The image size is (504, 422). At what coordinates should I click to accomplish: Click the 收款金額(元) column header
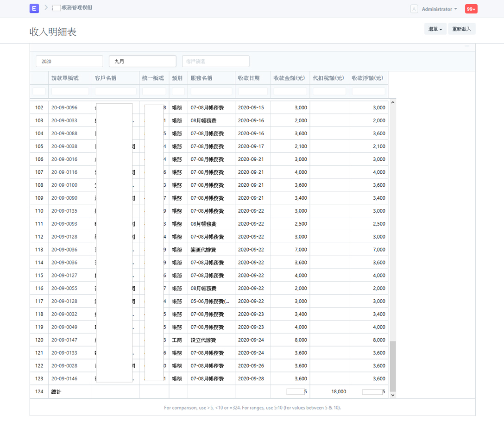pyautogui.click(x=290, y=78)
